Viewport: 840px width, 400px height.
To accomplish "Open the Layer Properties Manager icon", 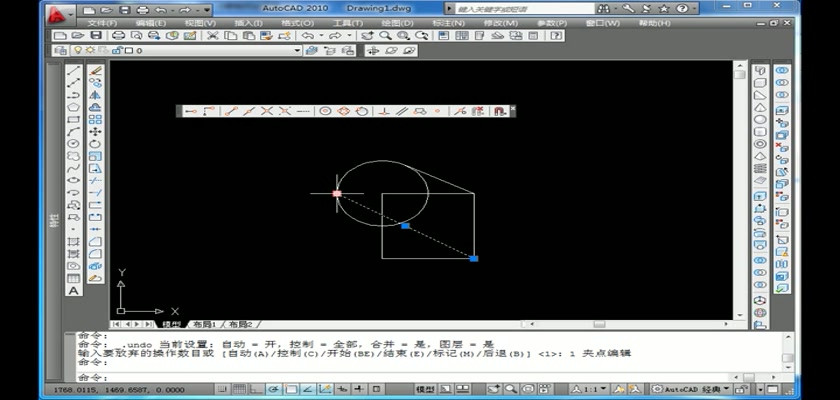I will tap(61, 50).
